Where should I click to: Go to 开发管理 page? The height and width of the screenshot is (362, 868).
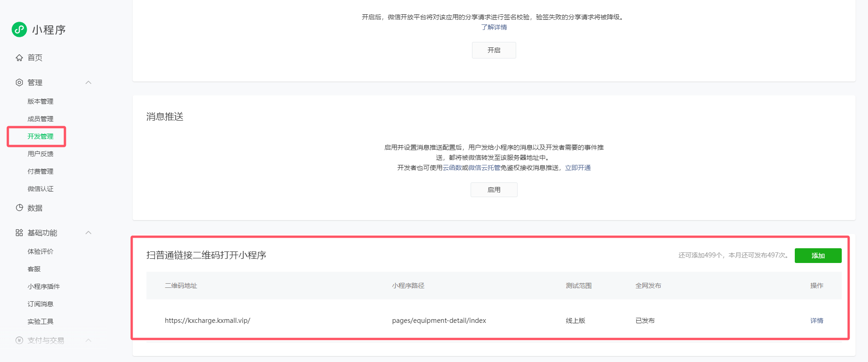pyautogui.click(x=41, y=136)
